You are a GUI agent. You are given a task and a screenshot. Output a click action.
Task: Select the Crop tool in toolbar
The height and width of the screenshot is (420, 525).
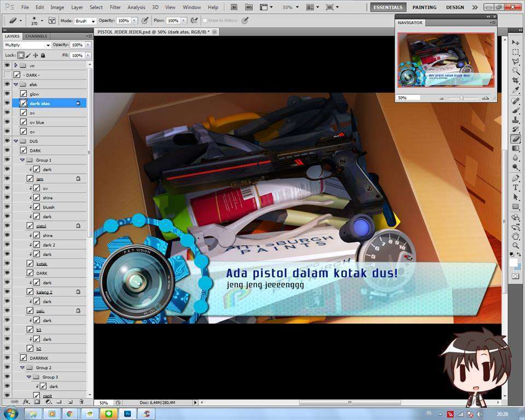click(515, 80)
